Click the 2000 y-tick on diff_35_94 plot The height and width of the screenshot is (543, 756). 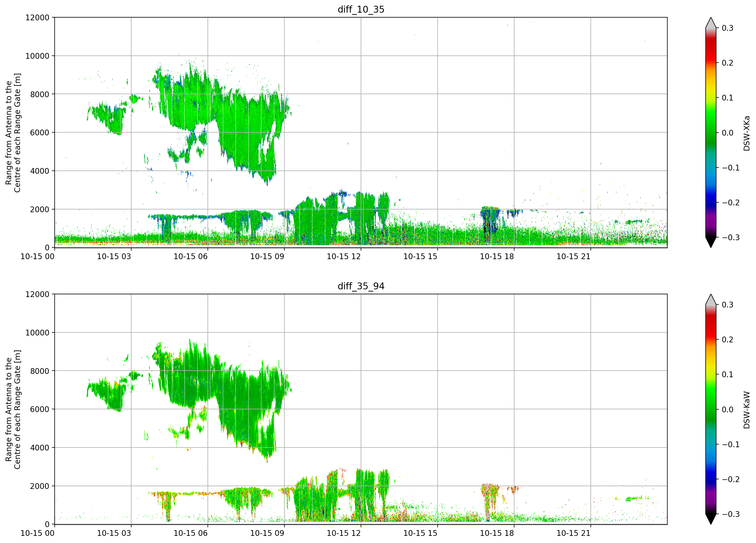(x=40, y=486)
